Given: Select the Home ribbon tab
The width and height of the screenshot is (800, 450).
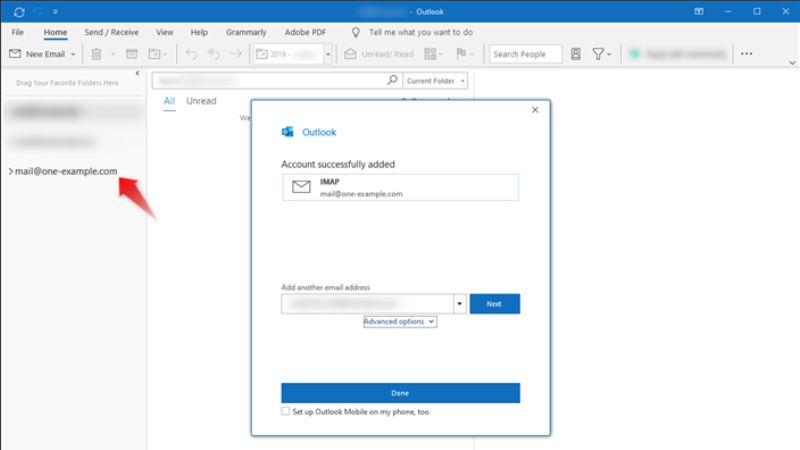Looking at the screenshot, I should pos(55,32).
